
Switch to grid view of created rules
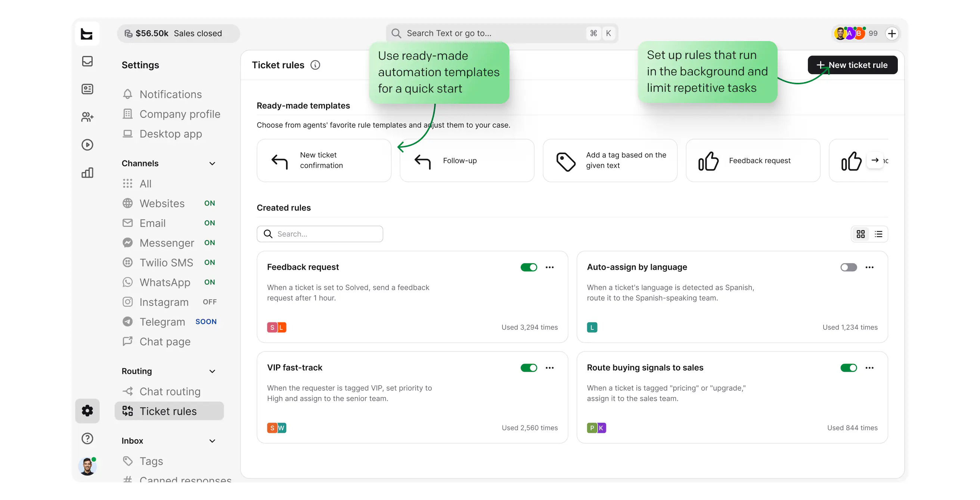860,234
